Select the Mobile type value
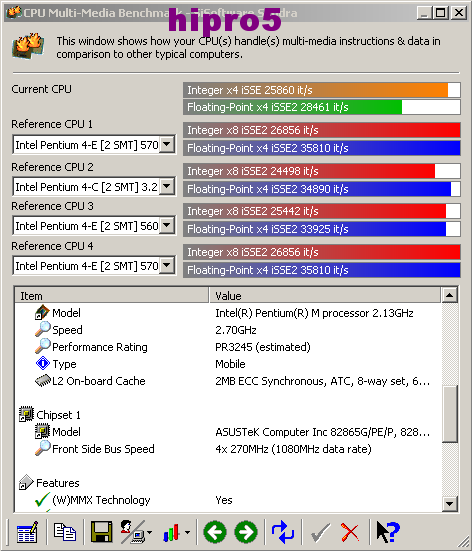The height and width of the screenshot is (551, 472). [230, 364]
